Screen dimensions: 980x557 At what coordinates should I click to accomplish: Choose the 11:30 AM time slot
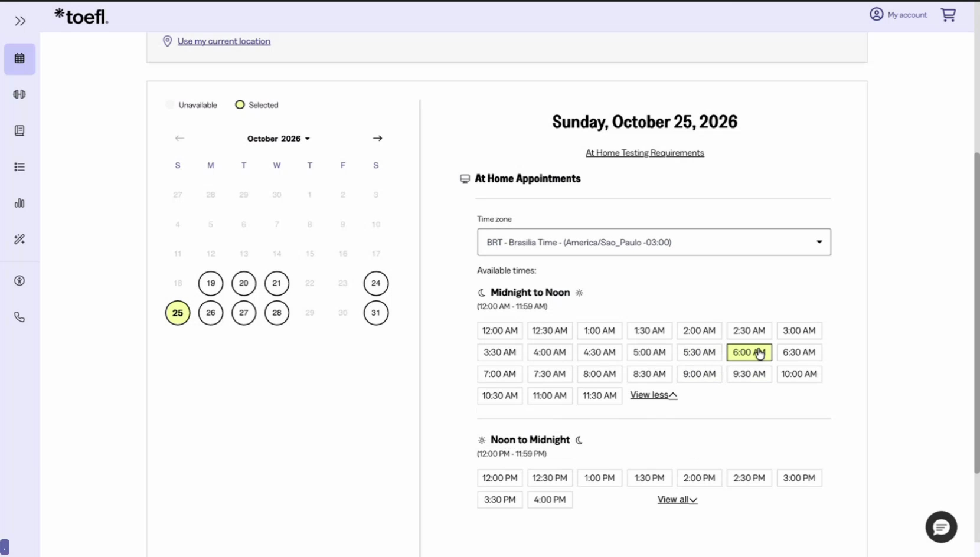(599, 396)
